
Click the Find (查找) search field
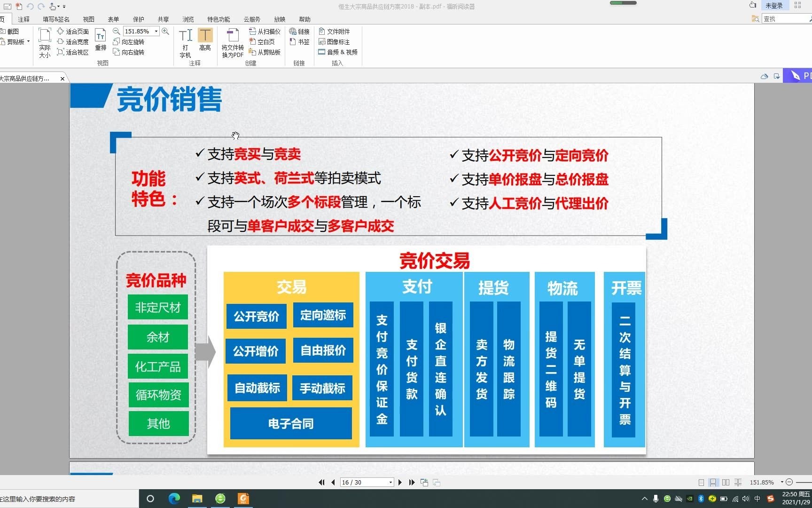[x=786, y=19]
